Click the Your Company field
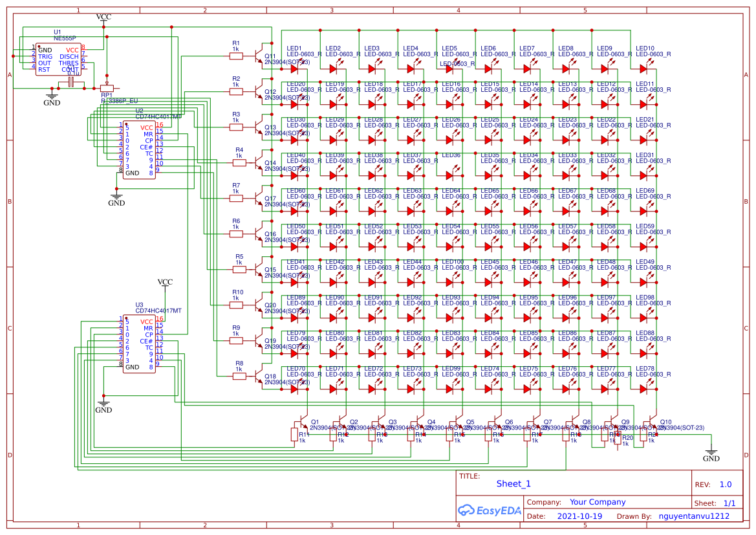This screenshot has height=535, width=756. [592, 502]
